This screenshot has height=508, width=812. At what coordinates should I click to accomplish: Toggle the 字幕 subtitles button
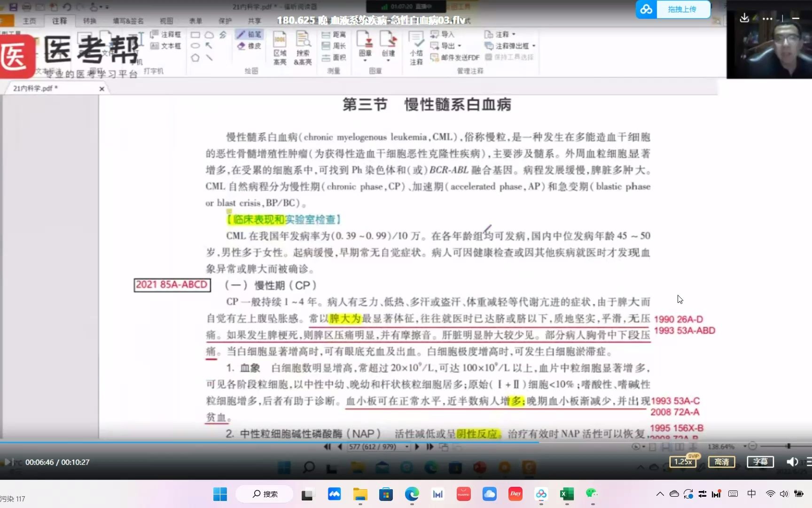[760, 462]
